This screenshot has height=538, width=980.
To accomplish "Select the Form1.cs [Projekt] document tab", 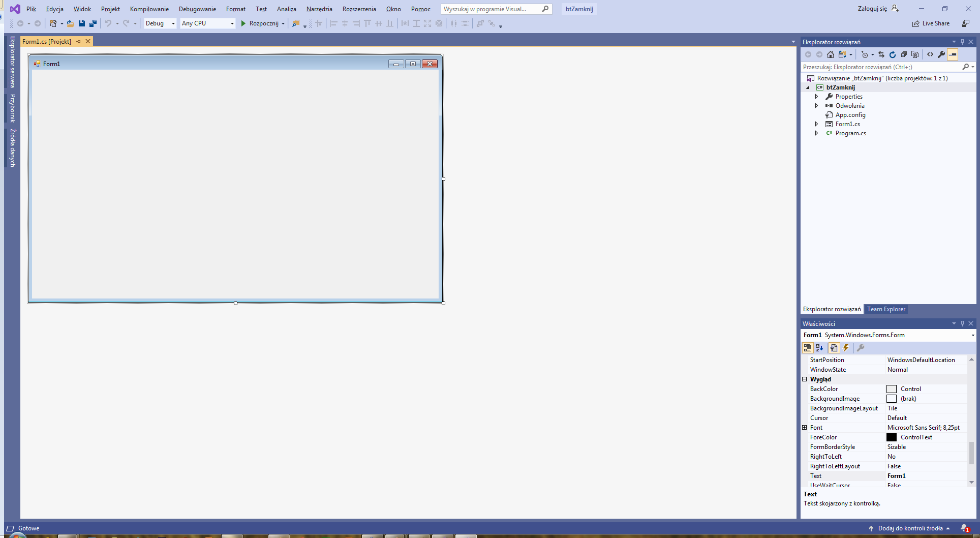I will pos(47,42).
